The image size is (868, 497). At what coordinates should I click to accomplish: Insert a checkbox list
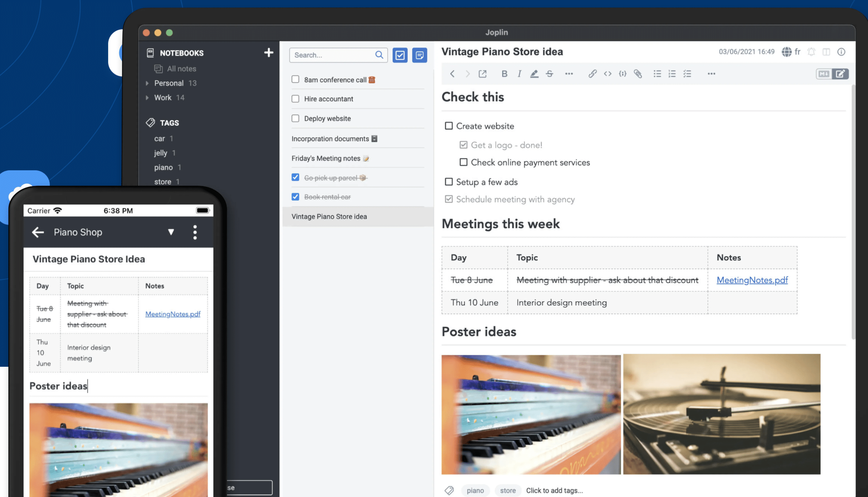pos(687,74)
